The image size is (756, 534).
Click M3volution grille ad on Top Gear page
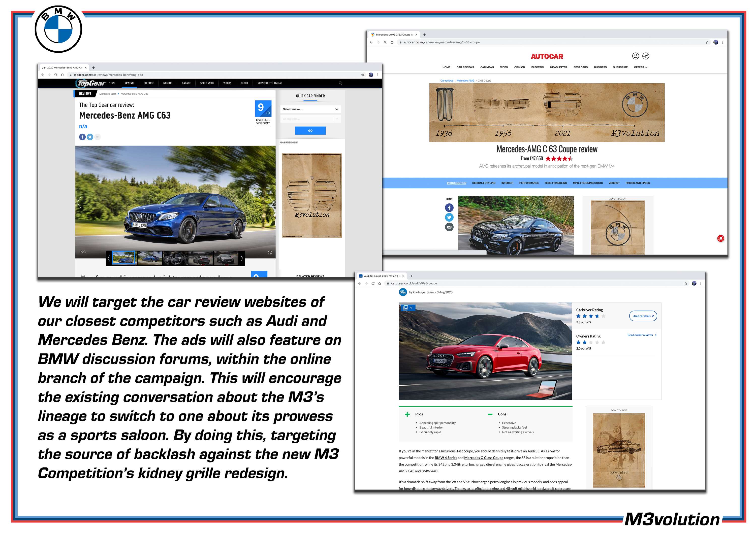pos(312,195)
